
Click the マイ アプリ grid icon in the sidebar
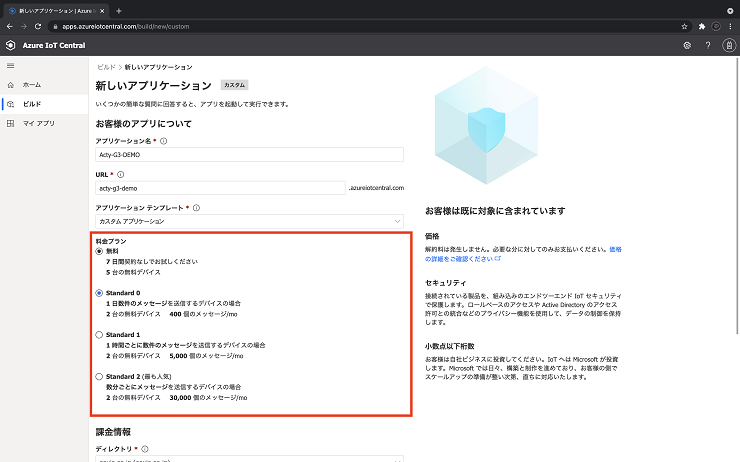click(x=11, y=123)
